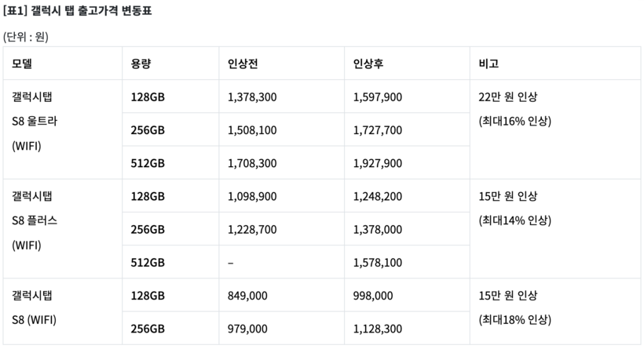Click the 849,000 price cell
This screenshot has height=349, width=644.
click(x=247, y=296)
